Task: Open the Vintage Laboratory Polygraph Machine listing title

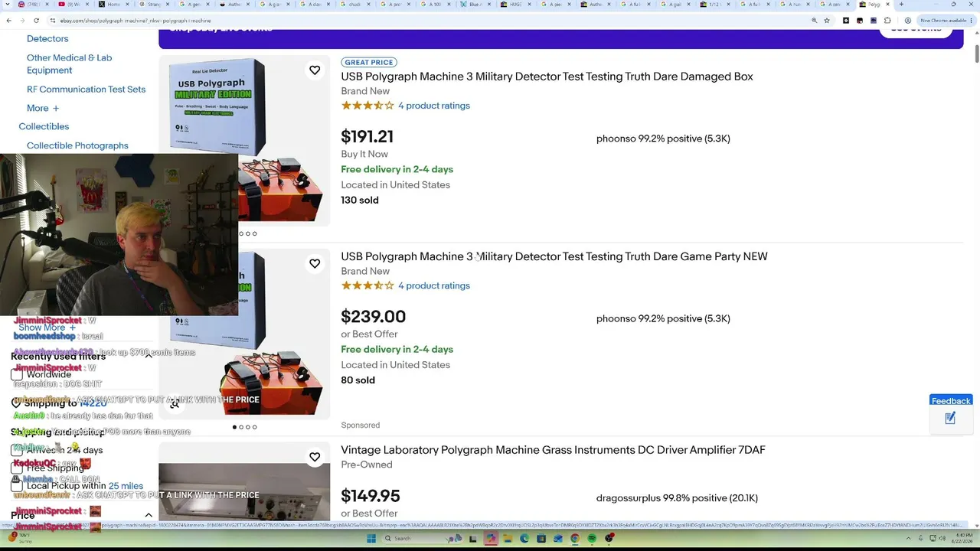Action: coord(553,450)
